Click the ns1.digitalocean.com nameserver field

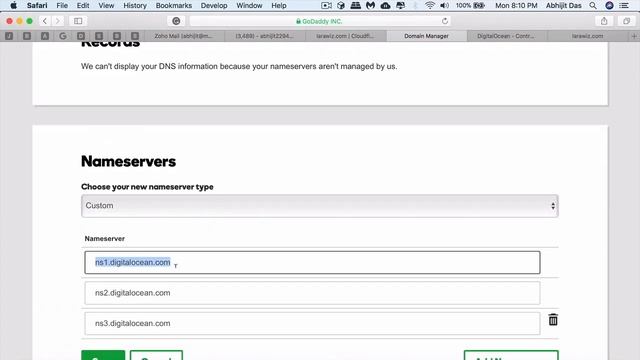click(x=312, y=262)
